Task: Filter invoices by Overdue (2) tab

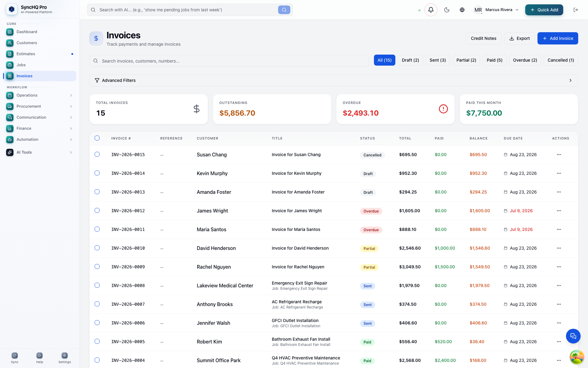Action: (525, 60)
